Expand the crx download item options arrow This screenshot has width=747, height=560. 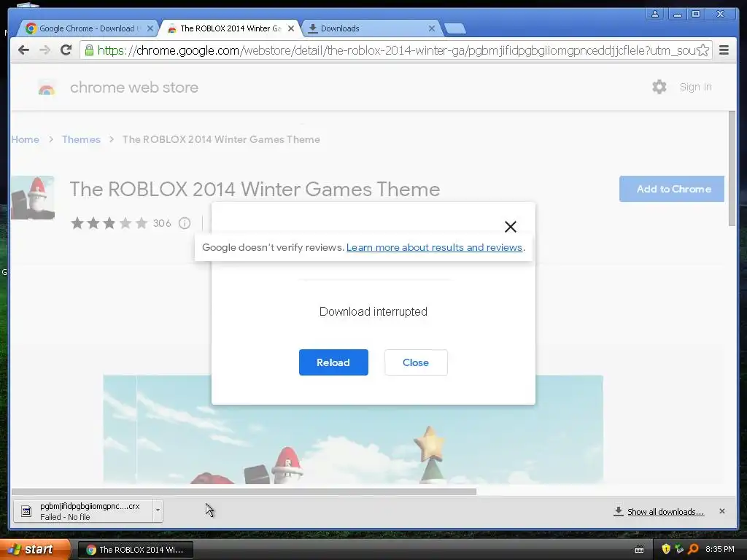158,511
